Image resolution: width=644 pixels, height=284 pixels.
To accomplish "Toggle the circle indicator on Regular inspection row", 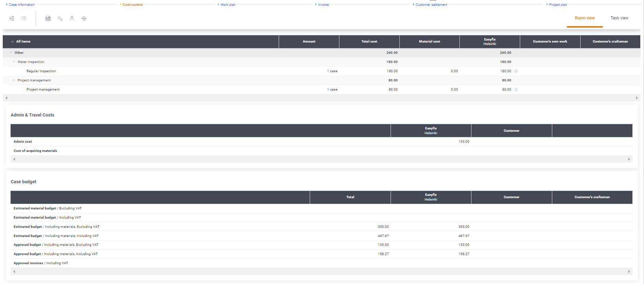I will (x=516, y=71).
